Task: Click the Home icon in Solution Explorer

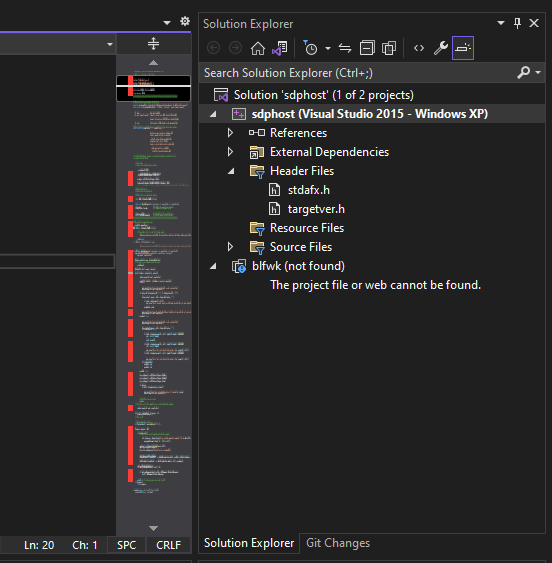Action: pos(258,48)
